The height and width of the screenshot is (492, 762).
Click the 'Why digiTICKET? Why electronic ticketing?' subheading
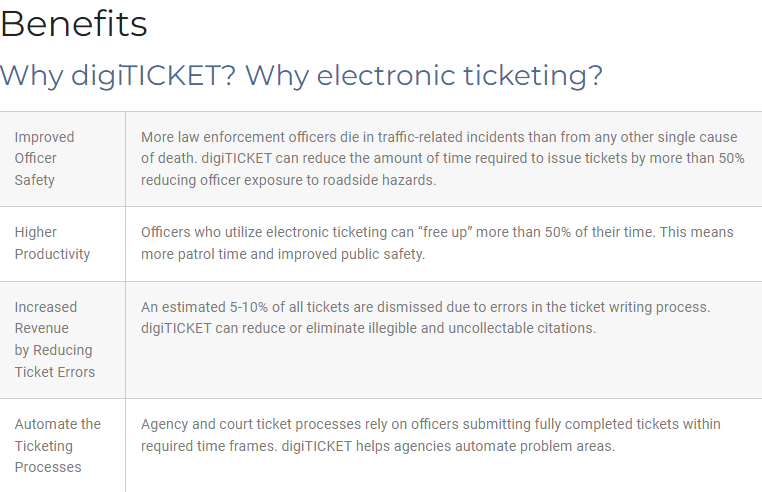pos(301,75)
